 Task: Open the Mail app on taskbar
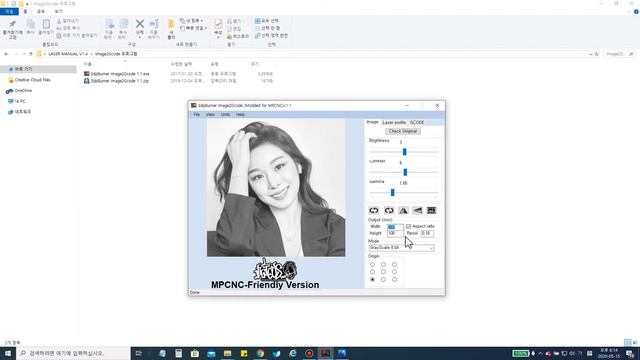coord(211,353)
